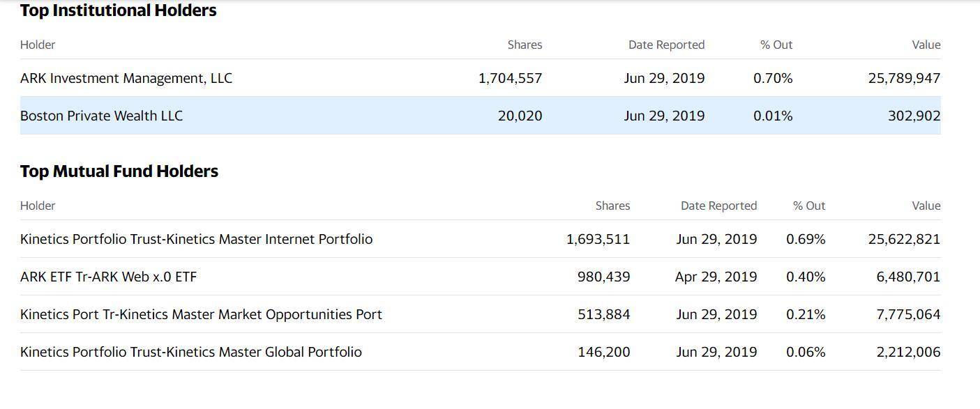Click the 146,200 shares value
The height and width of the screenshot is (409, 980).
[603, 352]
